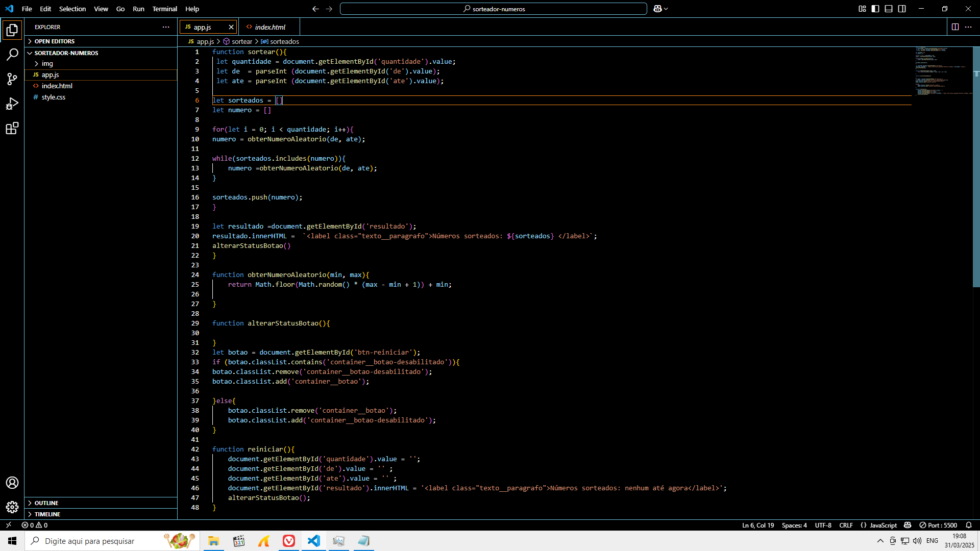The width and height of the screenshot is (980, 551).
Task: Open Vivaldi browser from taskbar
Action: click(289, 541)
